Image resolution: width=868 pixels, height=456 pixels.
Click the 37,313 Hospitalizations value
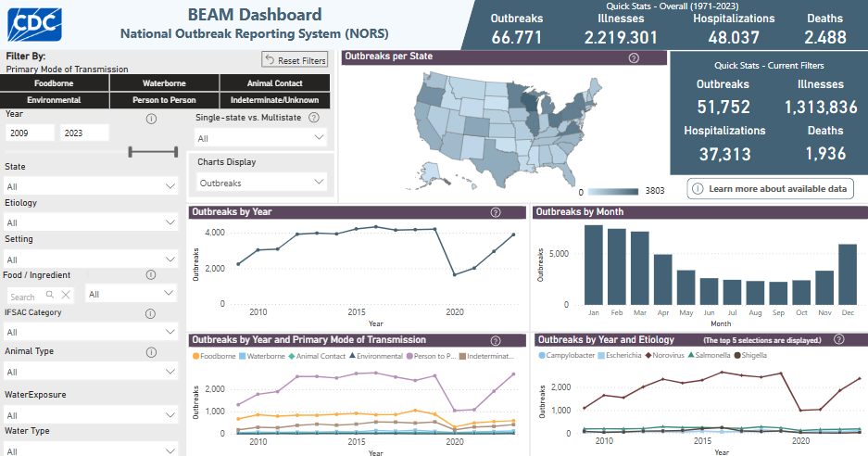click(724, 154)
